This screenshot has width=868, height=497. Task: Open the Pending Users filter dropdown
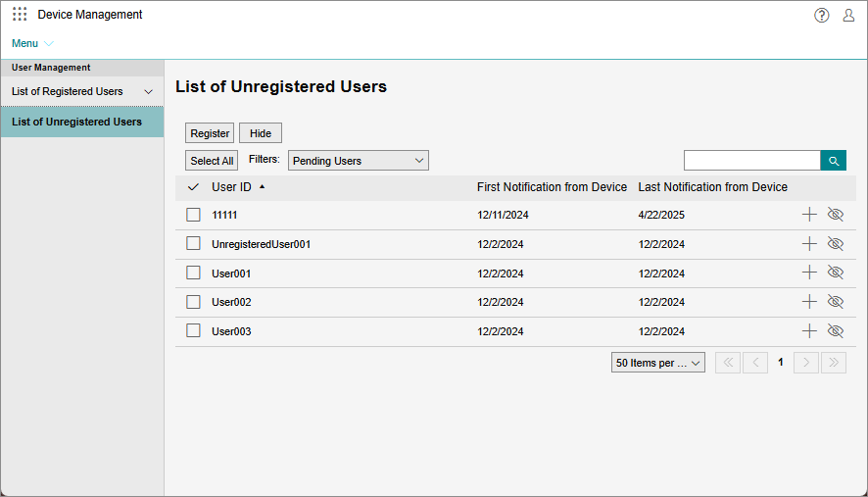pyautogui.click(x=359, y=161)
